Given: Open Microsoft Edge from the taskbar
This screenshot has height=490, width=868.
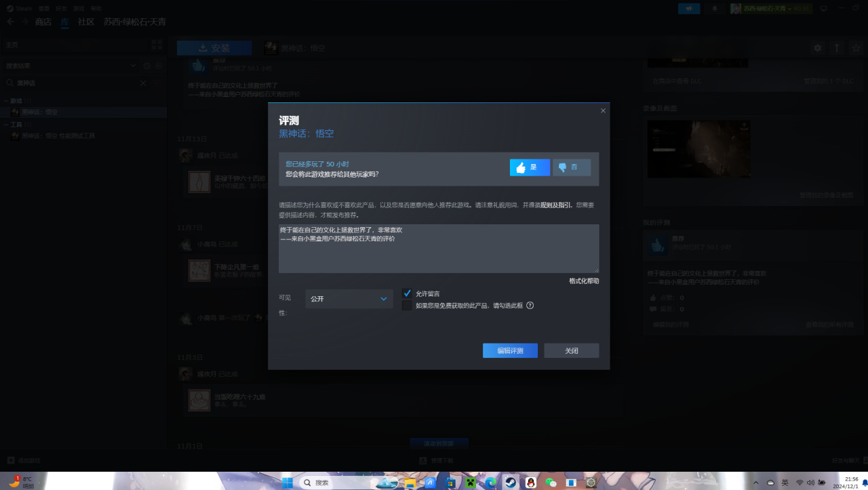Looking at the screenshot, I should pos(490,483).
